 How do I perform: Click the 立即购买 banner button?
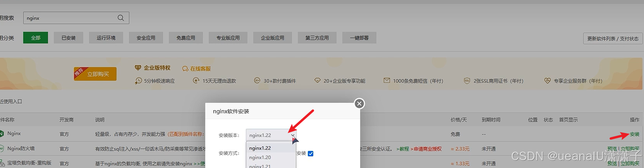95,74
